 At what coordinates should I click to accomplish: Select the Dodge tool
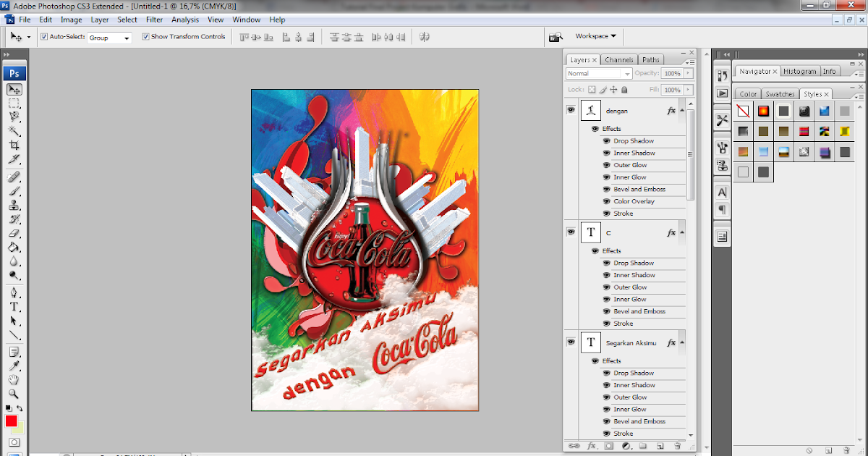point(14,275)
